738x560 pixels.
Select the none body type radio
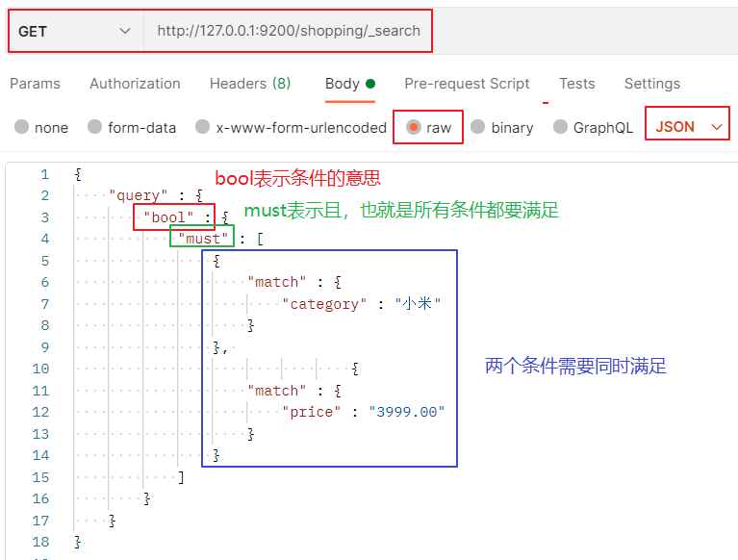(x=22, y=127)
